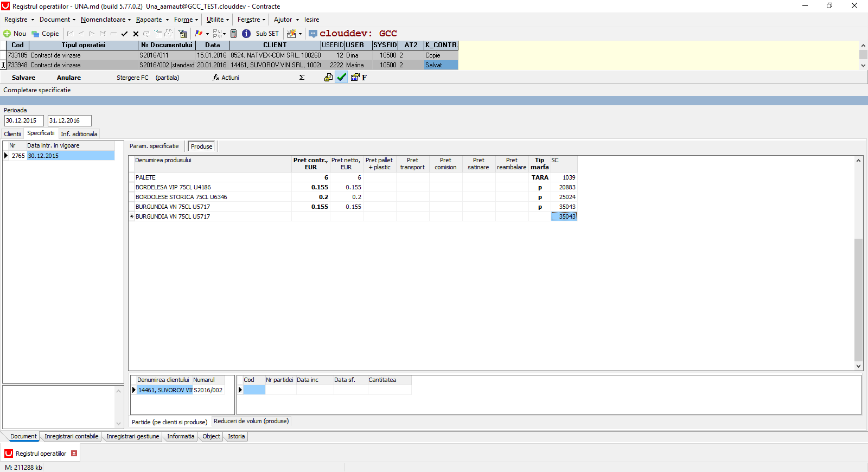Click the blue information icon
The height and width of the screenshot is (472, 868).
[246, 34]
